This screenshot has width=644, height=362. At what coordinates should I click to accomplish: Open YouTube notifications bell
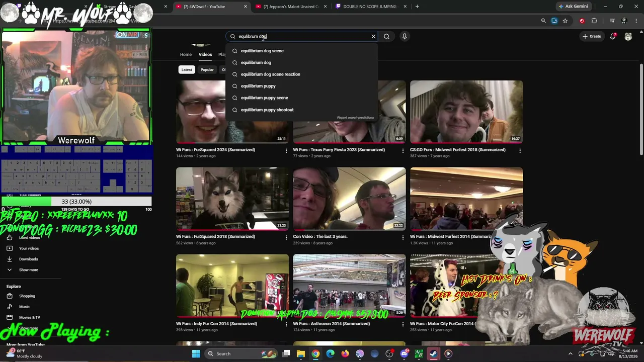point(613,36)
